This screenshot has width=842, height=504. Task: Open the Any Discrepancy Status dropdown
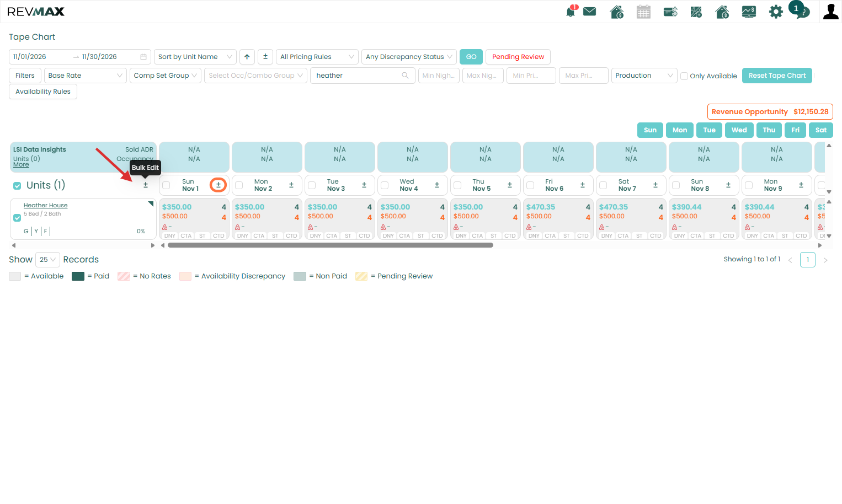pyautogui.click(x=409, y=57)
